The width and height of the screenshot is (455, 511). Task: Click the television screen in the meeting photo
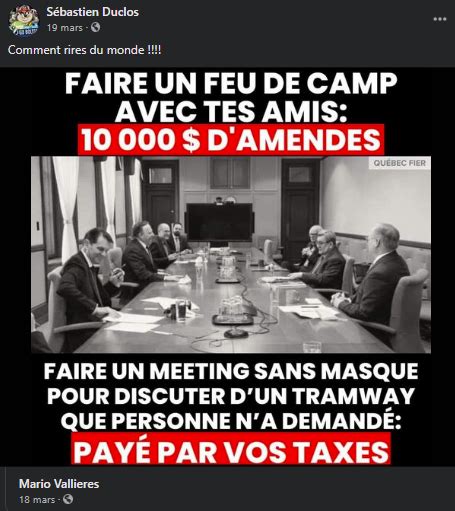click(219, 222)
